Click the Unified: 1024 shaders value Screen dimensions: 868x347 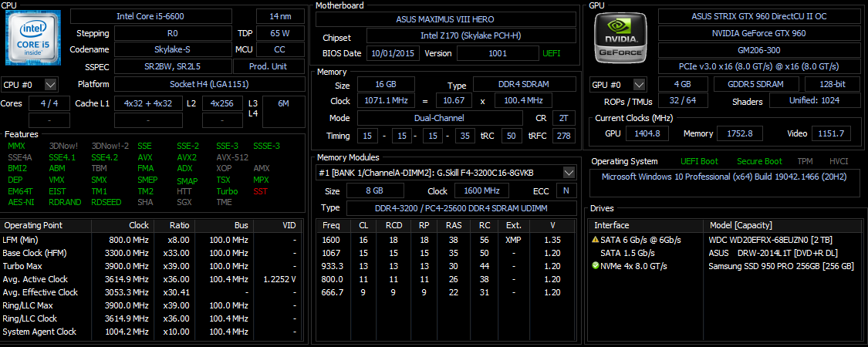tap(816, 101)
